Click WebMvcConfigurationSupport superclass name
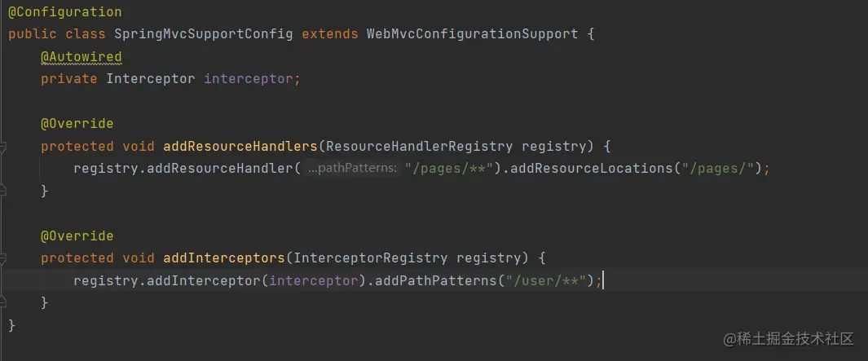 (x=472, y=35)
